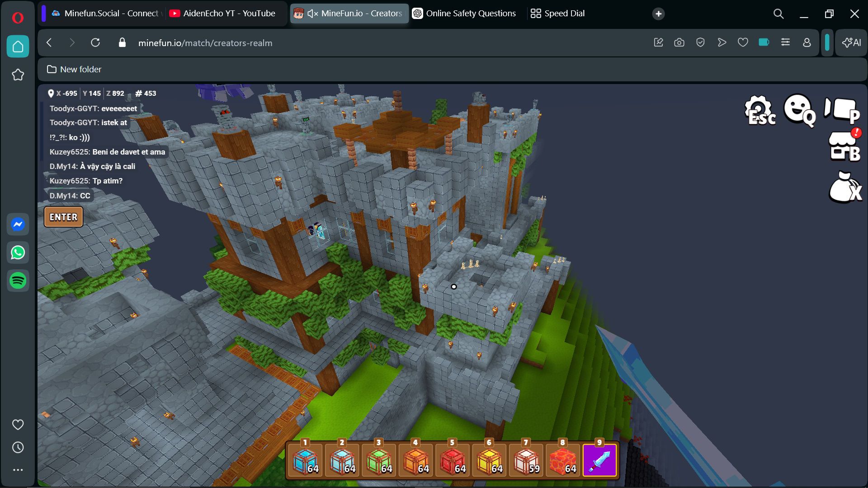The height and width of the screenshot is (488, 868).
Task: Select the cyan block in slot 1
Action: pos(306,460)
